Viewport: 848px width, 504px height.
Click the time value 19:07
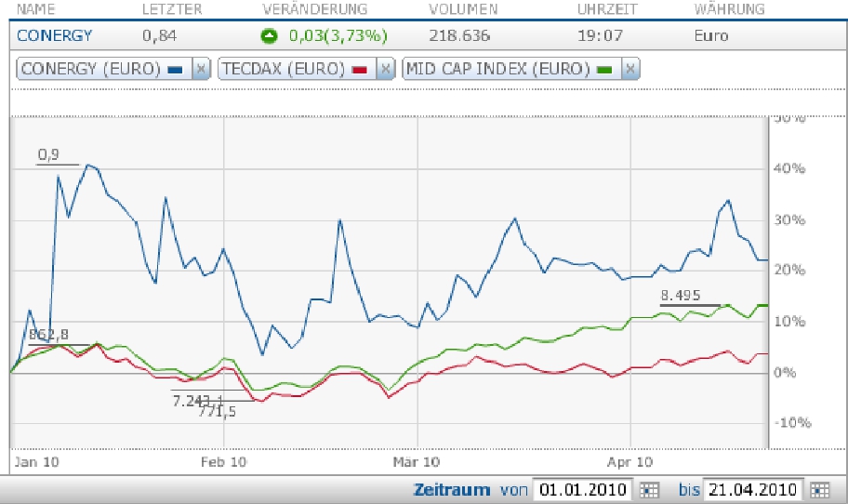[600, 35]
